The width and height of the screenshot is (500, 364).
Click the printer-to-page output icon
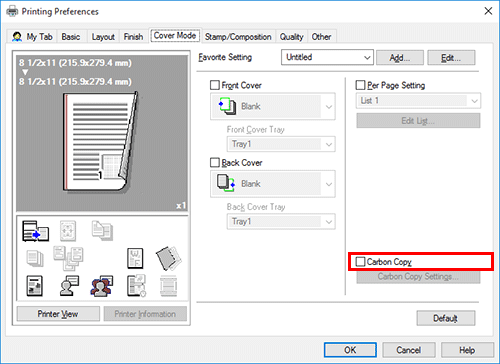coord(35,231)
